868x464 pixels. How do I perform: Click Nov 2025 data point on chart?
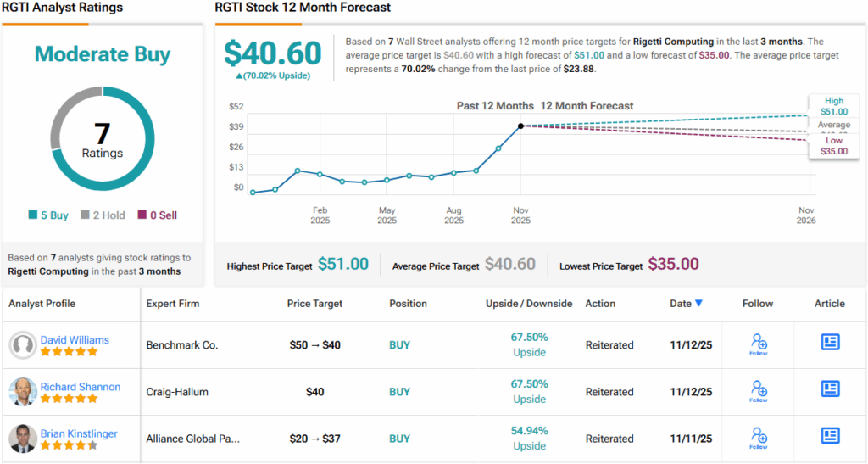coord(520,126)
